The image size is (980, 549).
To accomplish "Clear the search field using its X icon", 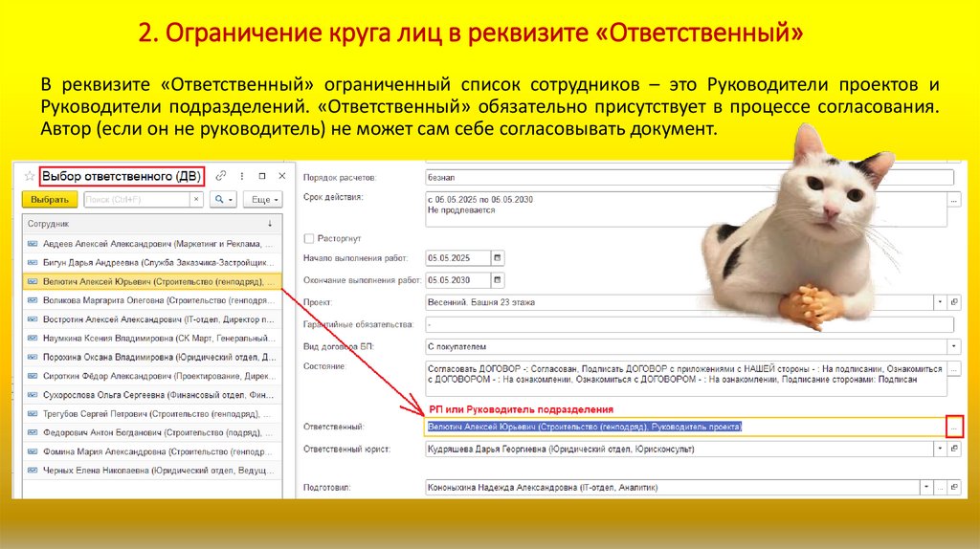I will point(196,199).
